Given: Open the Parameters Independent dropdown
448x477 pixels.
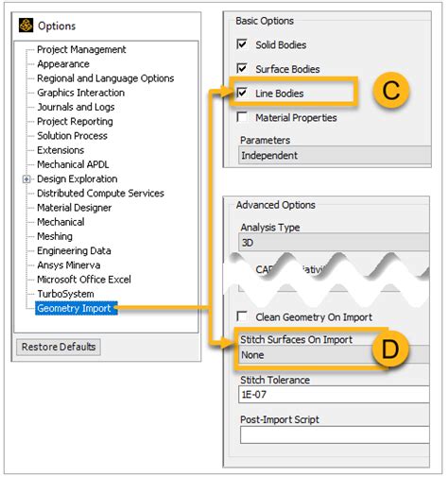Looking at the screenshot, I should click(x=335, y=155).
